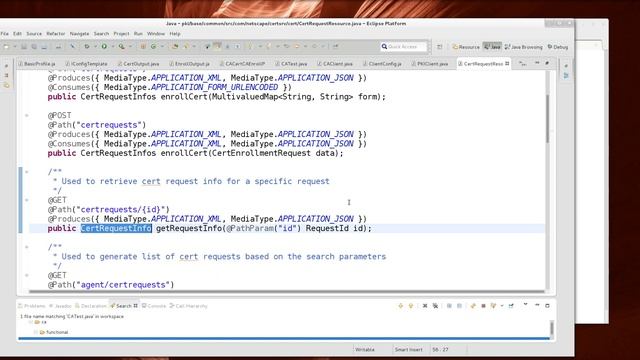
Task: Pin the Search view
Action: 511,306
